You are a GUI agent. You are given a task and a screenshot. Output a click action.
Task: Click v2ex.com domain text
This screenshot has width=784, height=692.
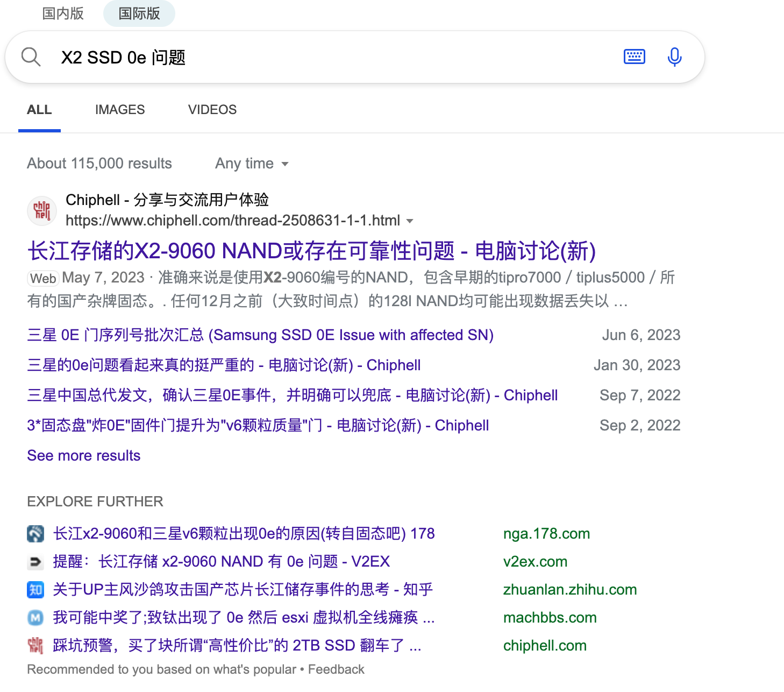[x=535, y=562]
